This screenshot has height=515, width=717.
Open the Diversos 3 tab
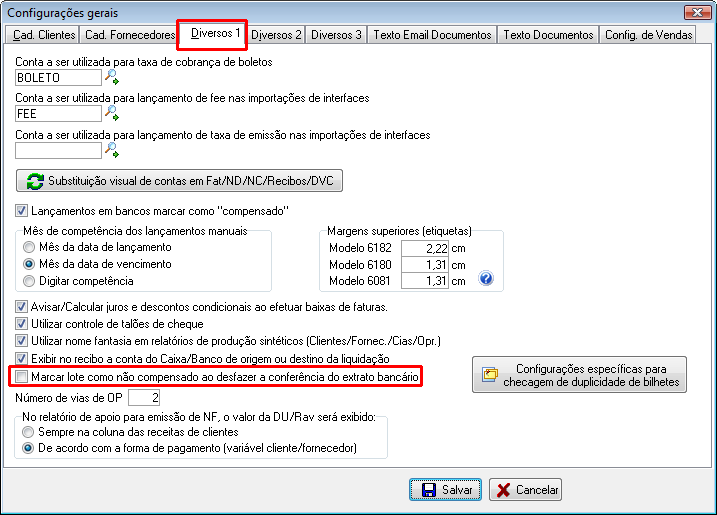click(x=336, y=35)
